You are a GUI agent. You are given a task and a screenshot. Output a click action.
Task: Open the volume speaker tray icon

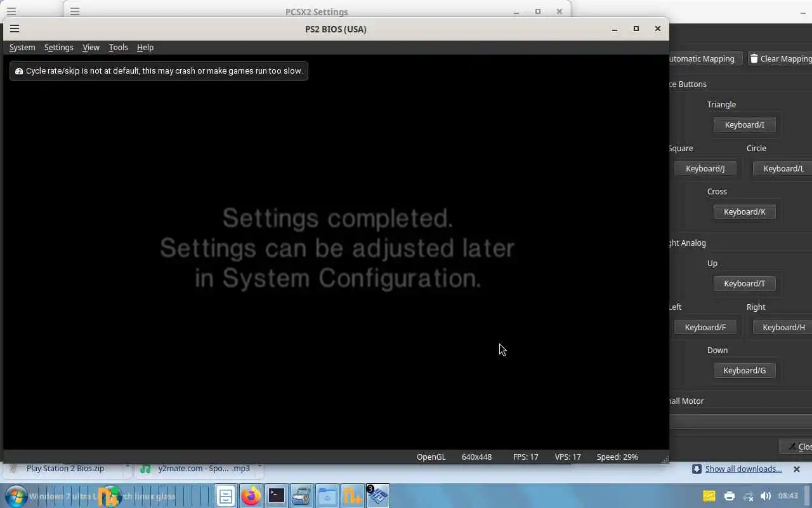coord(766,496)
